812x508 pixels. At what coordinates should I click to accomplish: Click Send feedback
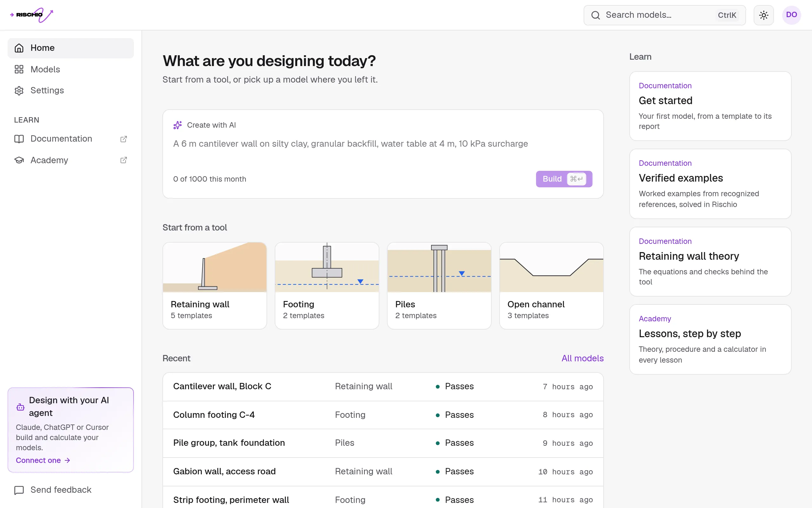click(x=70, y=490)
